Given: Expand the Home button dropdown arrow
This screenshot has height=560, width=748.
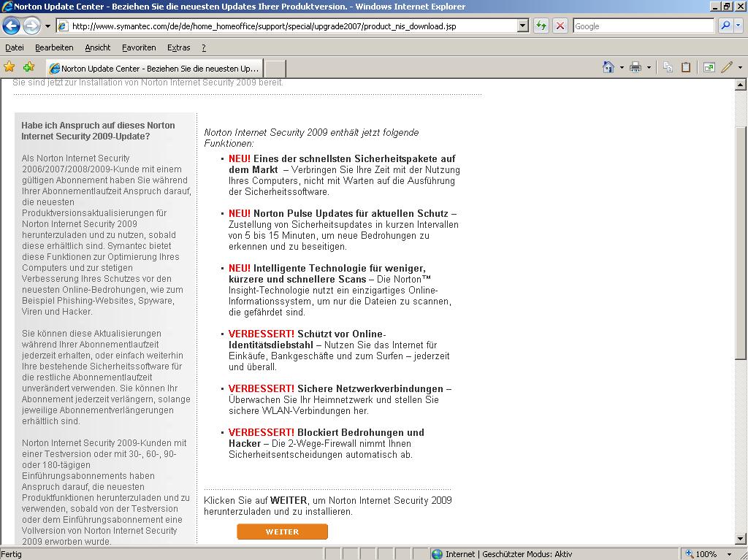Looking at the screenshot, I should click(x=622, y=68).
